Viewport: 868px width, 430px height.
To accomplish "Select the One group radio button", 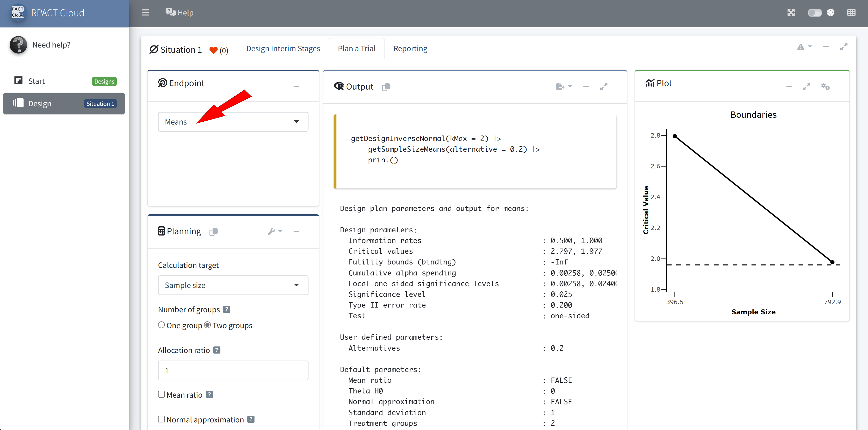I will [161, 325].
